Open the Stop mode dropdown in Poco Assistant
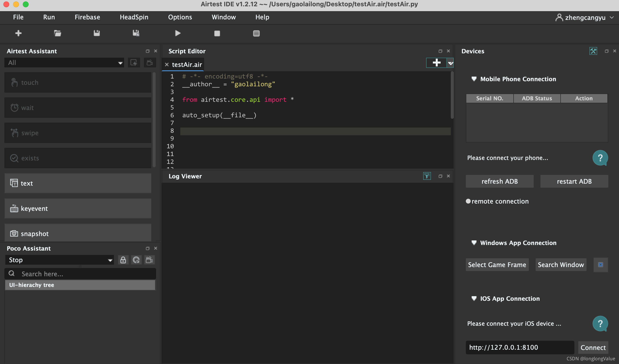 60,260
